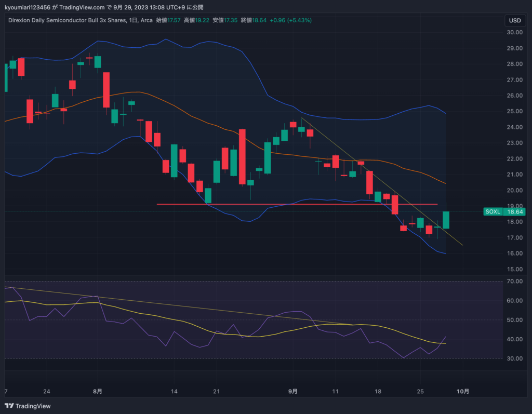Click the Direxion Daily Semiconductor Bull 3x Shares title
The width and height of the screenshot is (532, 414).
pos(67,20)
